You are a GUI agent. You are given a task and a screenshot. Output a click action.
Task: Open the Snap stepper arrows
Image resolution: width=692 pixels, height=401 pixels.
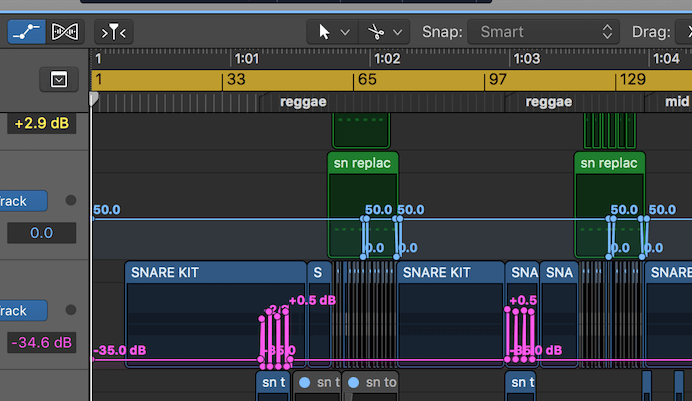(x=607, y=32)
